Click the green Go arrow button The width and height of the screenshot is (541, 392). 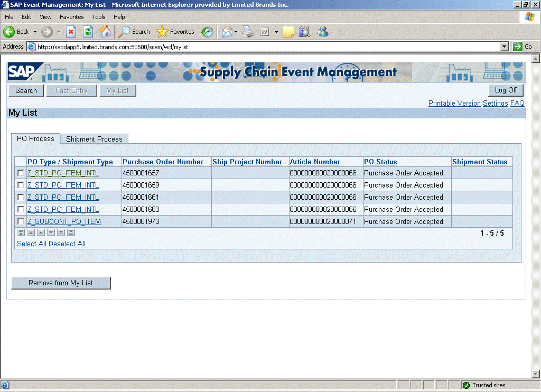tap(518, 46)
